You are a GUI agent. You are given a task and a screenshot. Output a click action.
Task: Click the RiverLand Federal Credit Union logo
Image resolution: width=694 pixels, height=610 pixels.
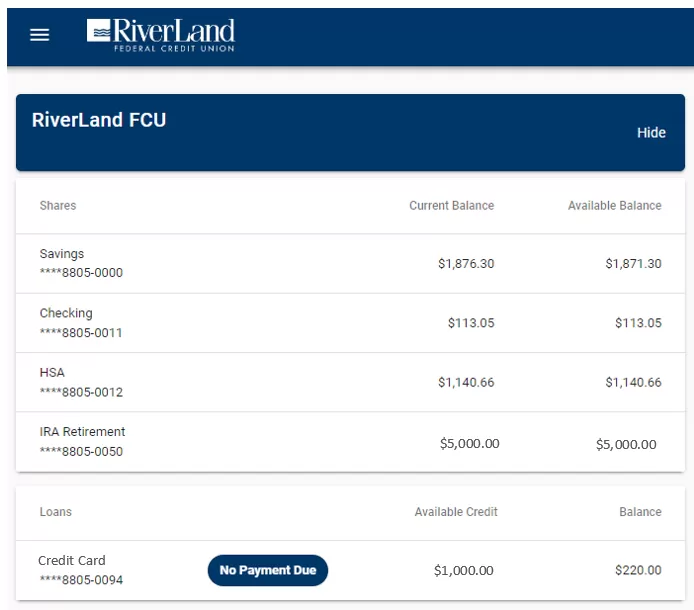[161, 35]
